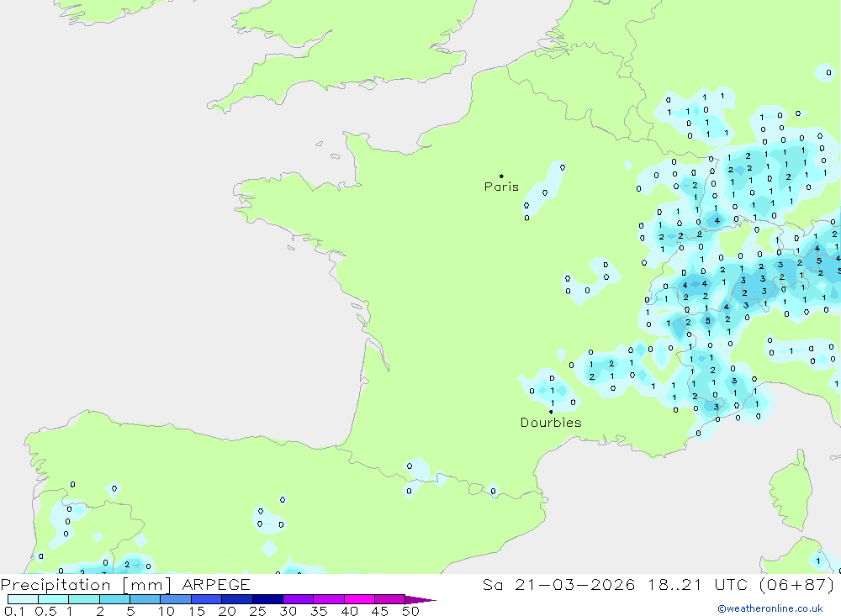
Task: Choose the 25 to 30 mm navy swatch
Action: coord(267,599)
